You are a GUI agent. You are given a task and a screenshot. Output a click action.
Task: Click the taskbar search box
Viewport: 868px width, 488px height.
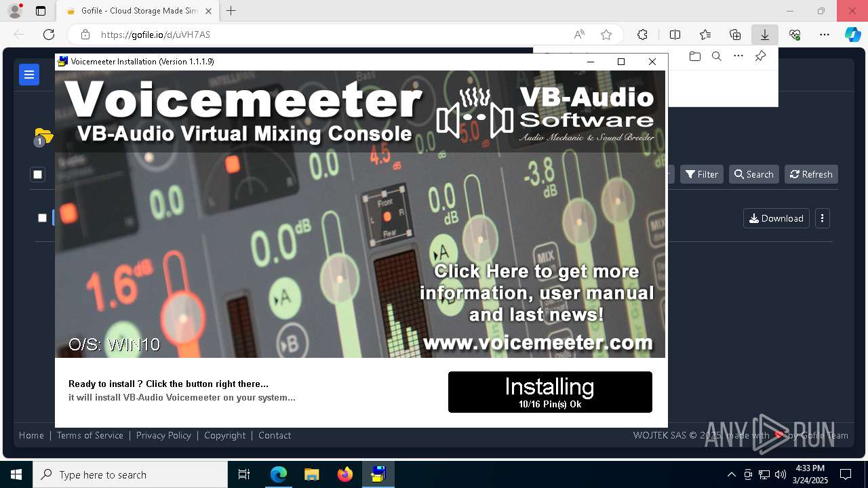130,474
